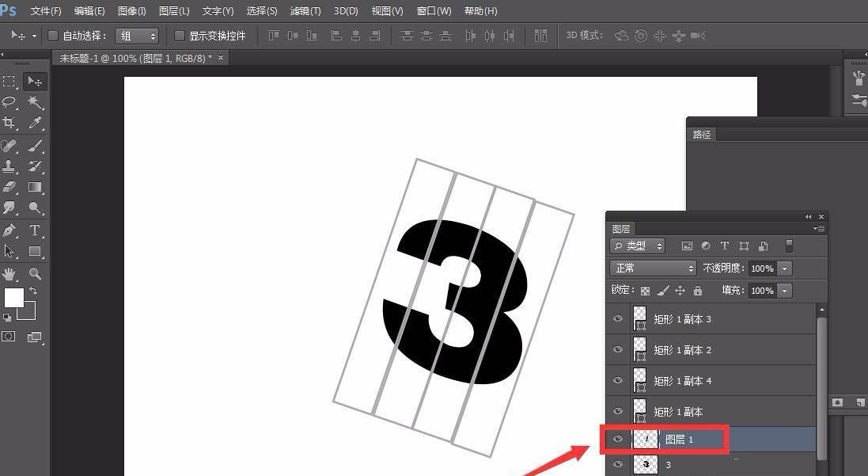Click Layers panel vertical scrollbar
The height and width of the screenshot is (476, 868).
coord(821,388)
